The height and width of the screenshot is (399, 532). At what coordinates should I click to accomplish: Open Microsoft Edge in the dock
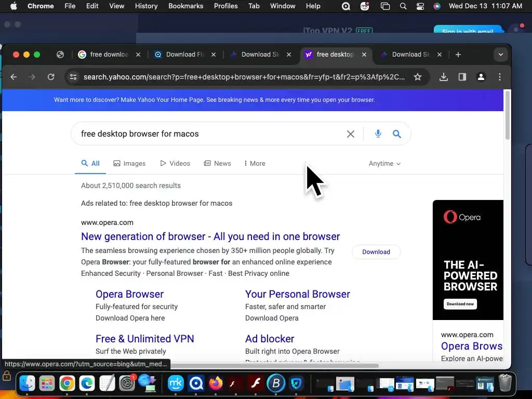(x=87, y=383)
